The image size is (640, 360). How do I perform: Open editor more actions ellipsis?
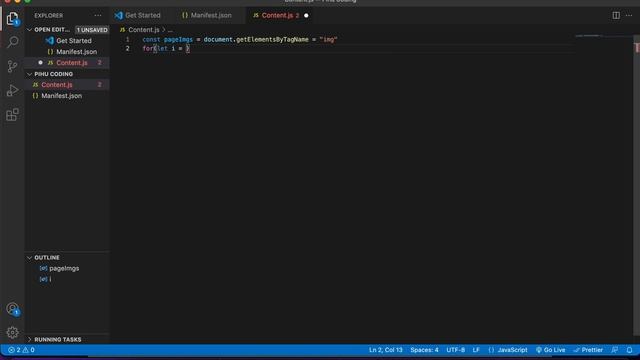click(x=629, y=16)
